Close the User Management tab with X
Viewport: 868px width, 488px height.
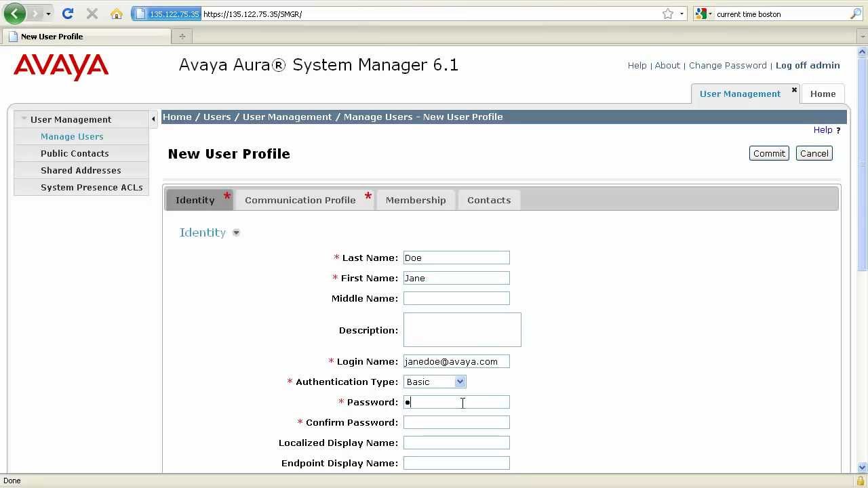coord(794,90)
